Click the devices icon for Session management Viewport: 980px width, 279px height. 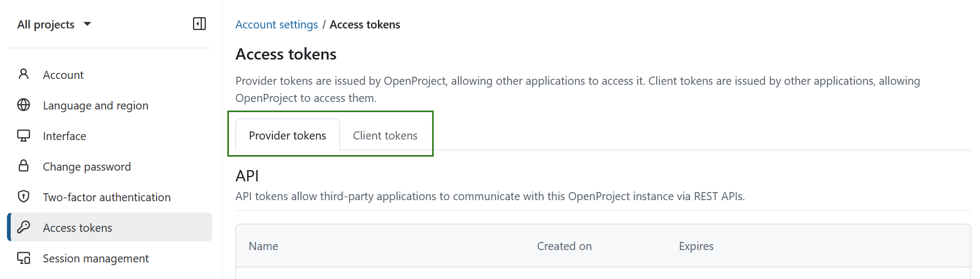click(24, 258)
